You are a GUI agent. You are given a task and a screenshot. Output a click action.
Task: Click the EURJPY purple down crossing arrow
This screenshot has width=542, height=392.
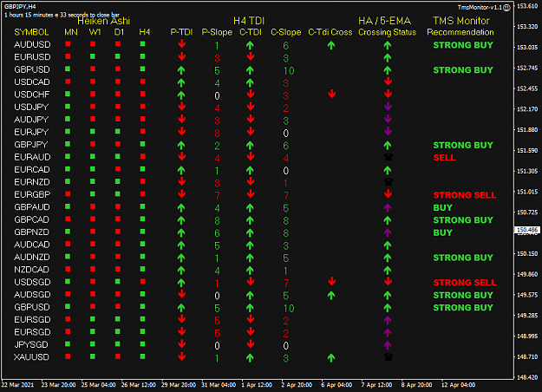click(x=388, y=131)
